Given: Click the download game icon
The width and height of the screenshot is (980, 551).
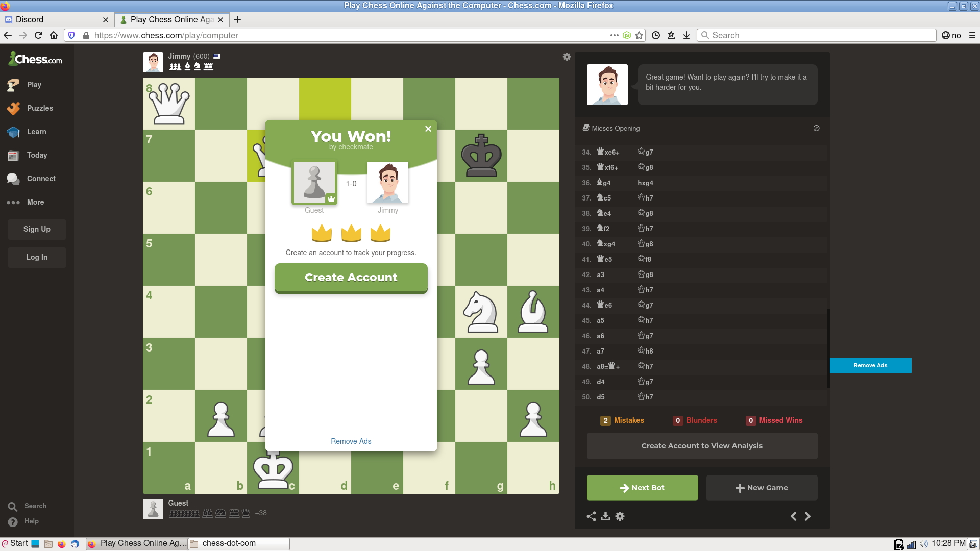Looking at the screenshot, I should pyautogui.click(x=605, y=516).
